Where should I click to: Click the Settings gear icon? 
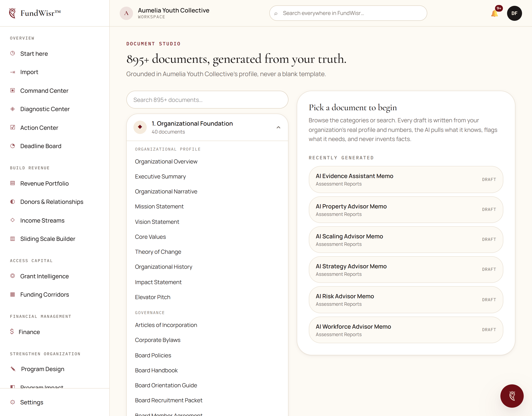(x=13, y=402)
